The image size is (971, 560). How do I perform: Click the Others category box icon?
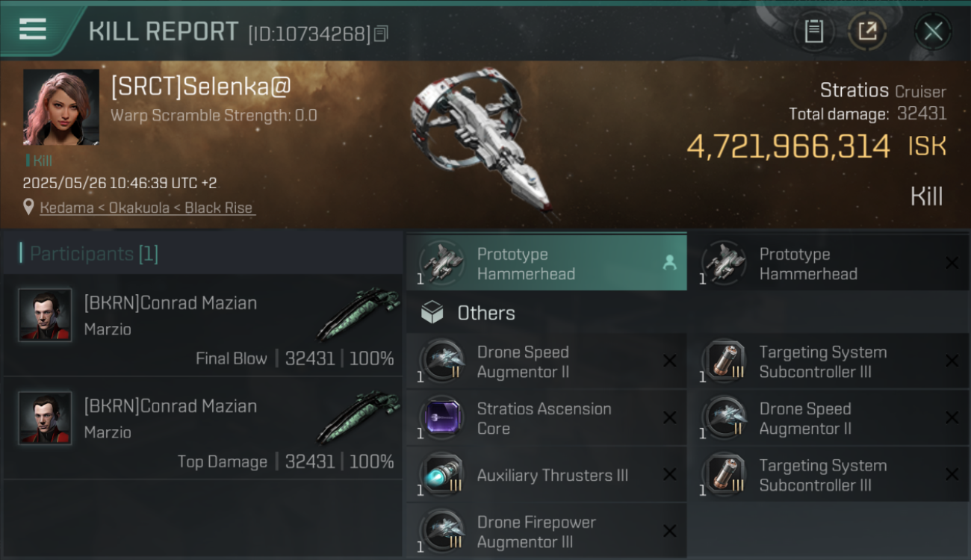pos(432,312)
